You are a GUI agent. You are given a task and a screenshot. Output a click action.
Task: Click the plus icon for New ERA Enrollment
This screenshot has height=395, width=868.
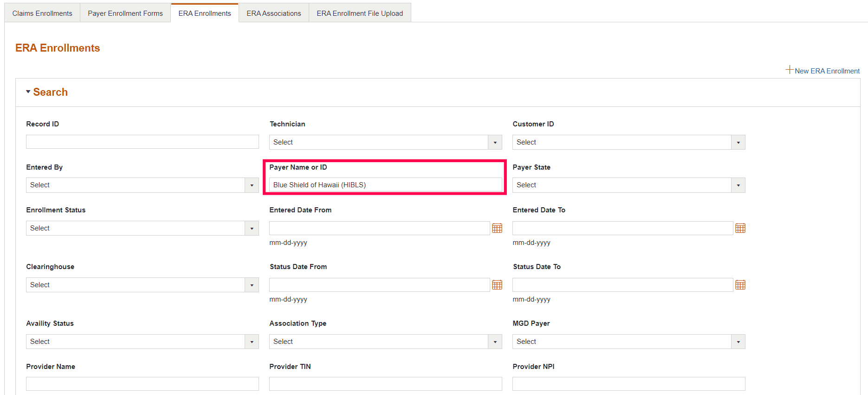[x=789, y=70]
